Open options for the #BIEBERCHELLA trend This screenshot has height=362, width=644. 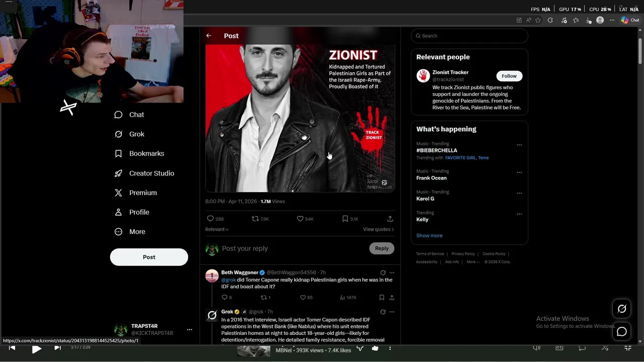coord(519,145)
